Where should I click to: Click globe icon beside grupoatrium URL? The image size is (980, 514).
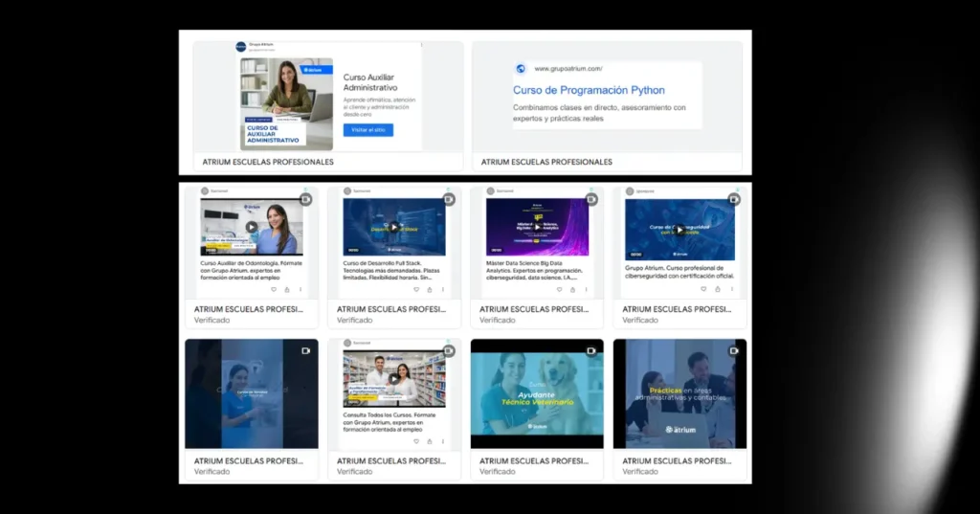point(521,69)
